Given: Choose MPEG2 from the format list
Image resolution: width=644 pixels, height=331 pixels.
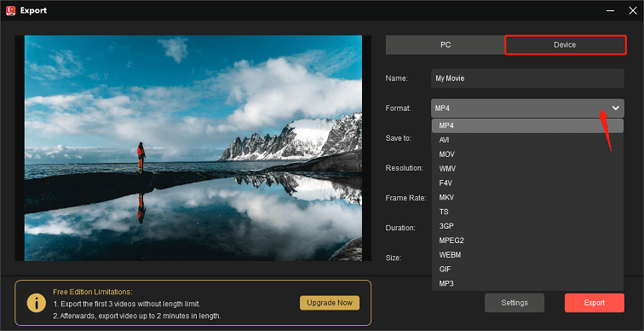Looking at the screenshot, I should coord(527,241).
